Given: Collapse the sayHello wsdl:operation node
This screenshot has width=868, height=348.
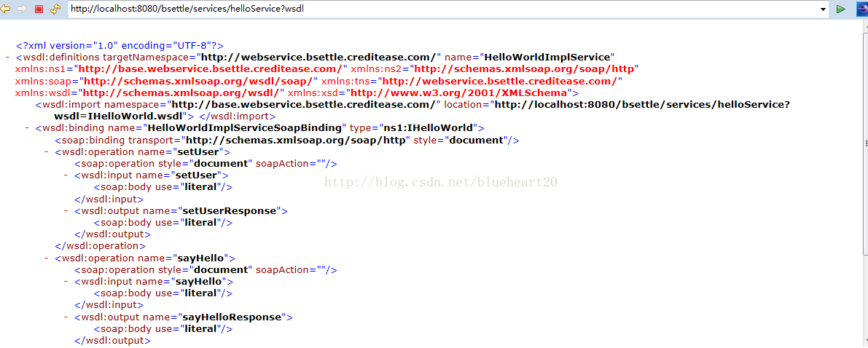Looking at the screenshot, I should click(47, 258).
